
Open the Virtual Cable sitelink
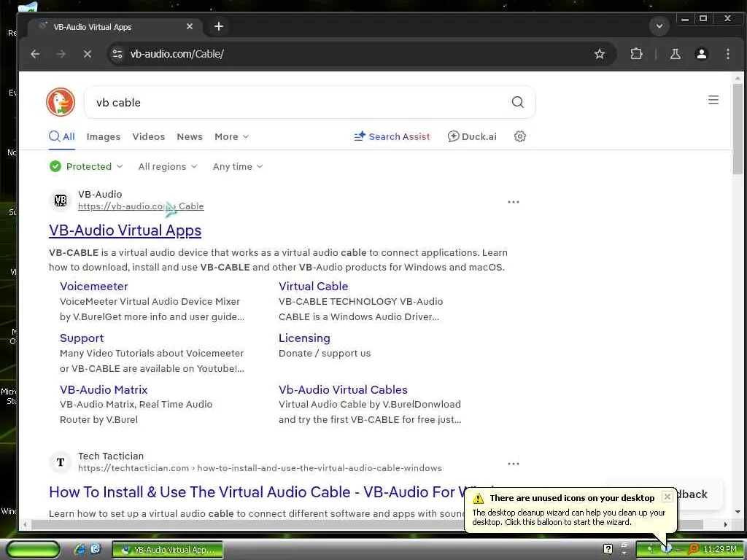[x=314, y=286]
